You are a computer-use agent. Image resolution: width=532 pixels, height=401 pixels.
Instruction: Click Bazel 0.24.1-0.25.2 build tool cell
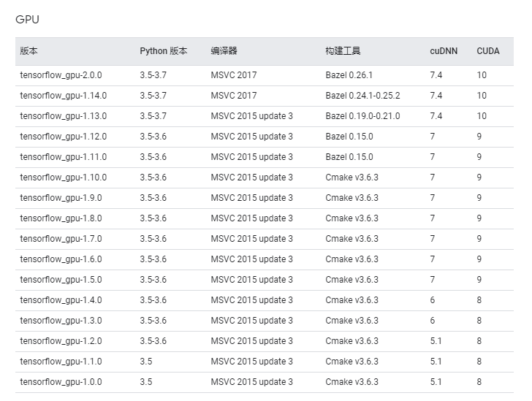[362, 96]
